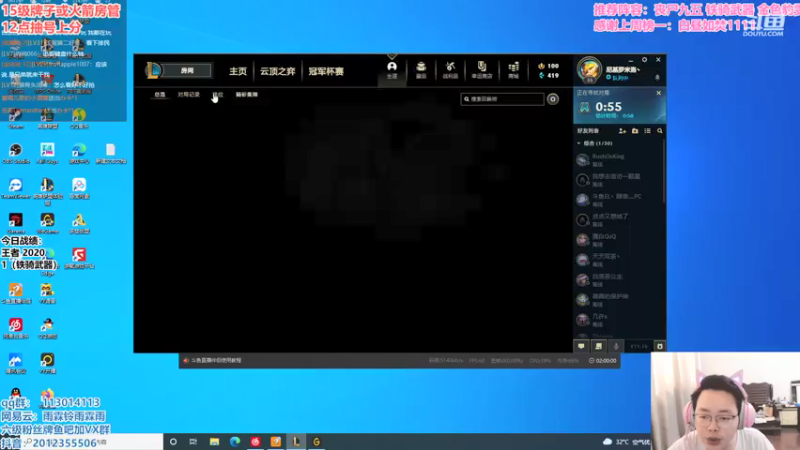Open the chat bubble icon at bottom
The height and width of the screenshot is (450, 800).
coord(581,346)
